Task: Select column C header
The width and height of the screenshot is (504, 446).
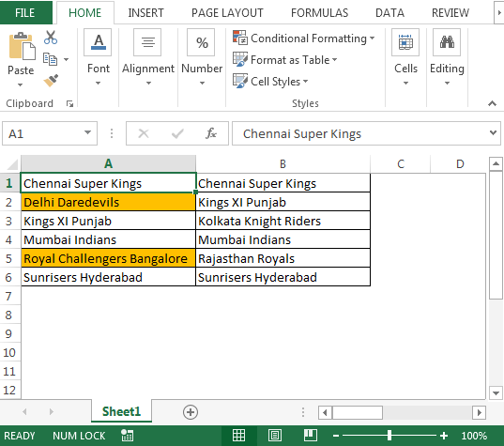Action: point(401,163)
